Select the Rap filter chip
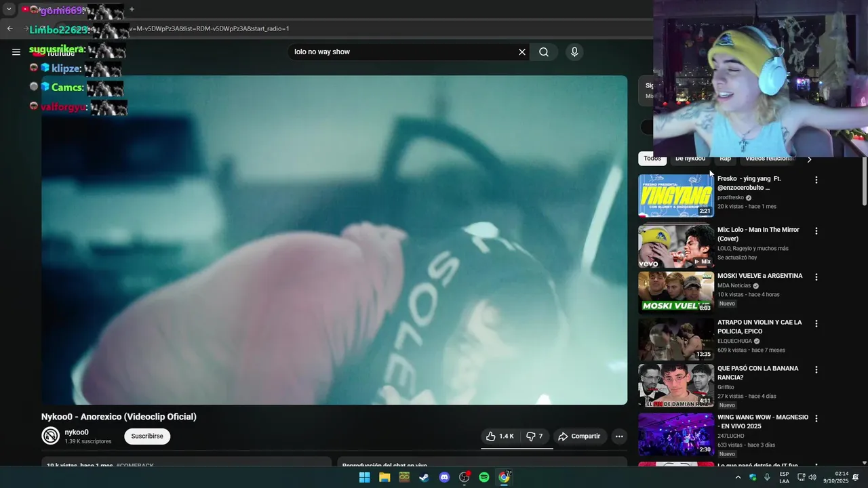 pos(725,160)
